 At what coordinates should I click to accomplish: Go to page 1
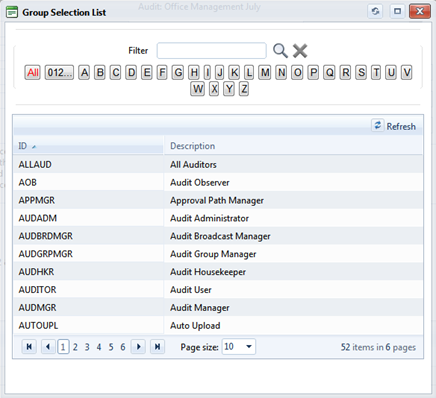[x=63, y=347]
